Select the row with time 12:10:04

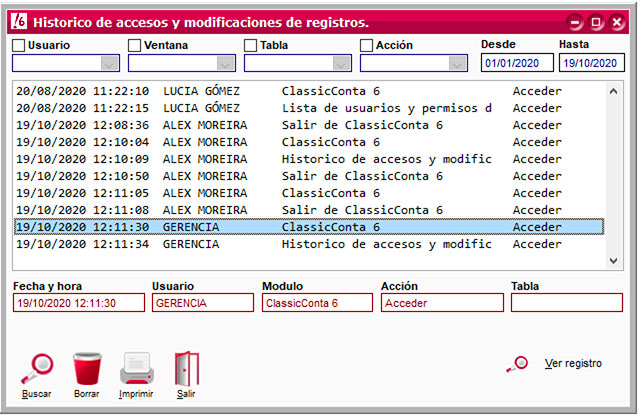[x=309, y=142]
